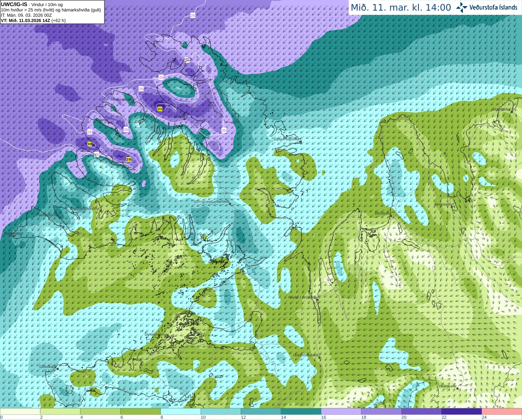This screenshot has height=420, width=522.
Task: Click the yellow gust marker labeled 31
Action: [x=160, y=109]
